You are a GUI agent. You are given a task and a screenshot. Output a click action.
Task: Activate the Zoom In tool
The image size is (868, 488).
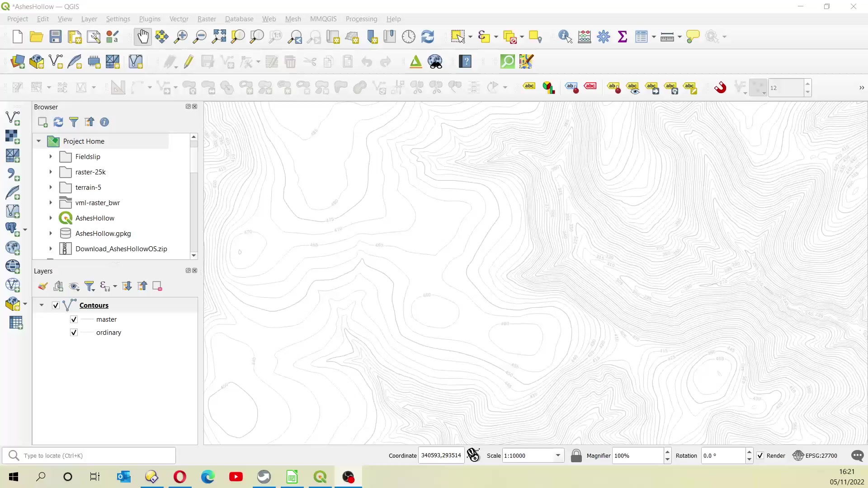pyautogui.click(x=180, y=37)
